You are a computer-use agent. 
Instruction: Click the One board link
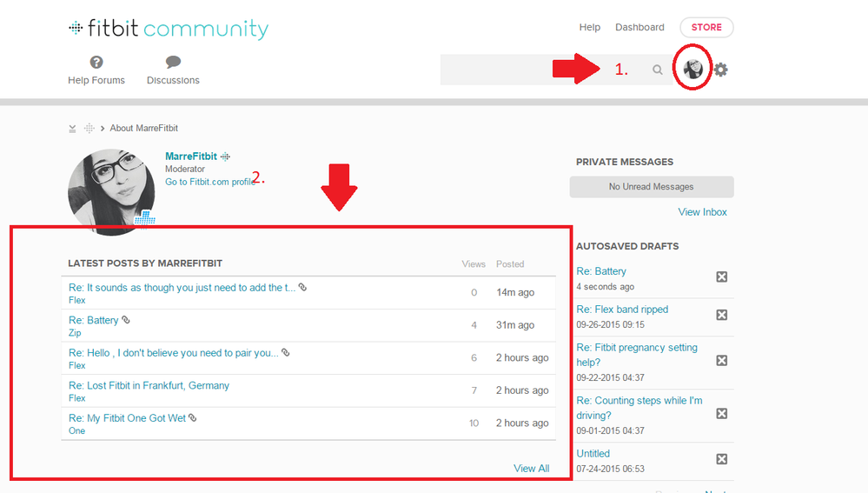[77, 431]
